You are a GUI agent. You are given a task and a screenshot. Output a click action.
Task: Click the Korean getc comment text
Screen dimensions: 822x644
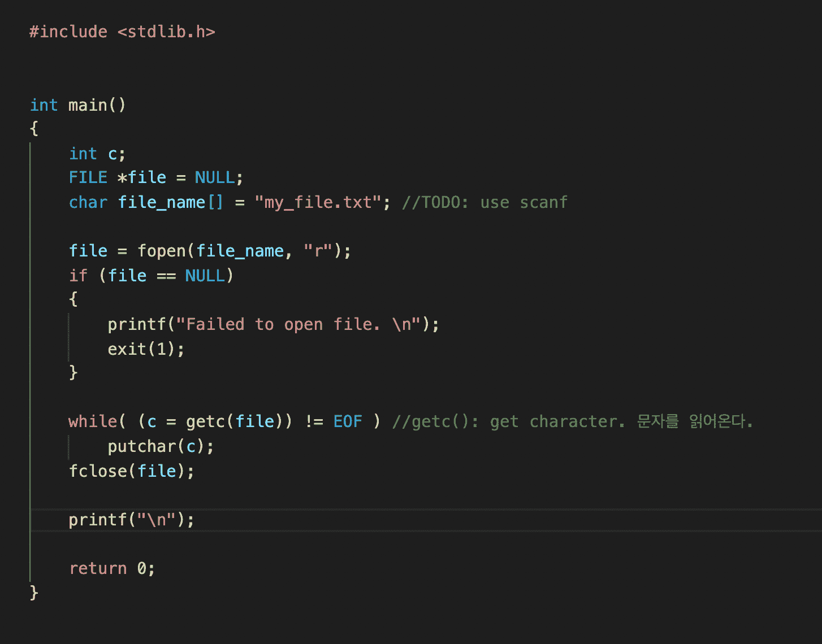click(x=695, y=421)
